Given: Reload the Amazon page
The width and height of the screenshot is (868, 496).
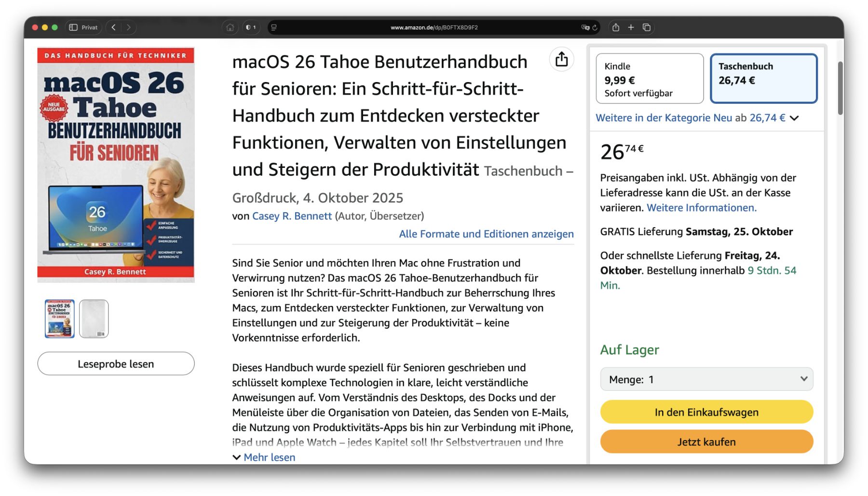Looking at the screenshot, I should [595, 28].
